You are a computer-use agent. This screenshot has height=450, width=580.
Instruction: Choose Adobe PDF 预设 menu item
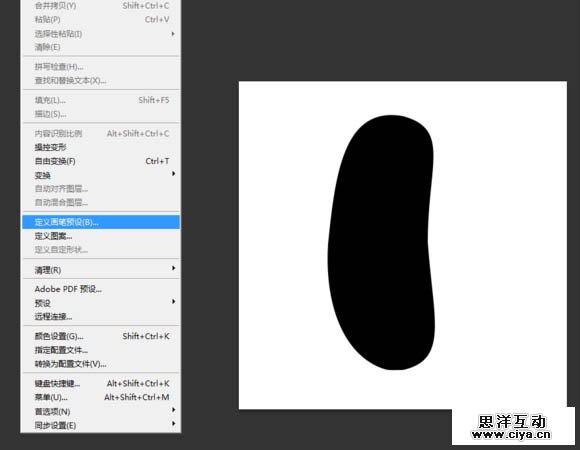101,289
